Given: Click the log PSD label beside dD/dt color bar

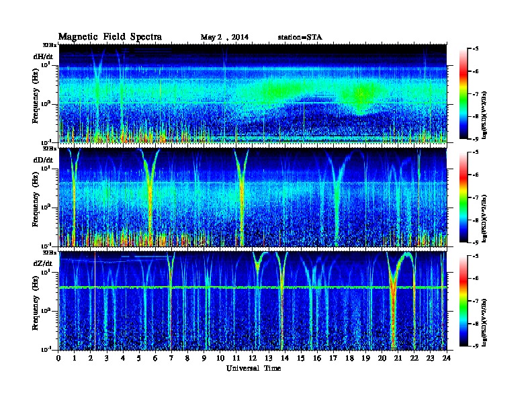Looking at the screenshot, I should (x=484, y=219).
